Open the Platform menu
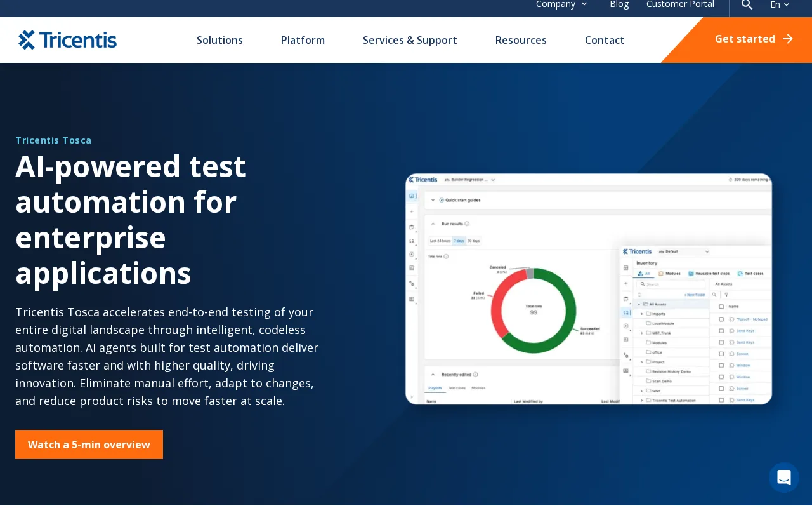Viewport: 812px width, 508px height. (x=303, y=40)
